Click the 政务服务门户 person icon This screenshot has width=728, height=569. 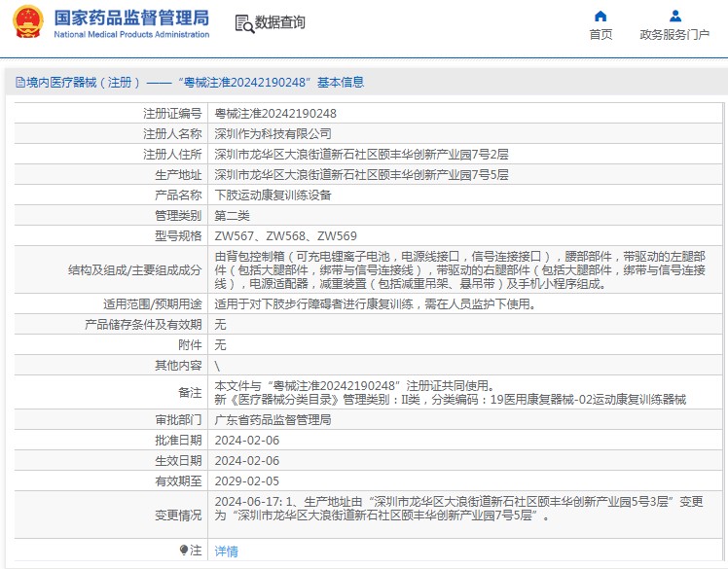point(674,16)
